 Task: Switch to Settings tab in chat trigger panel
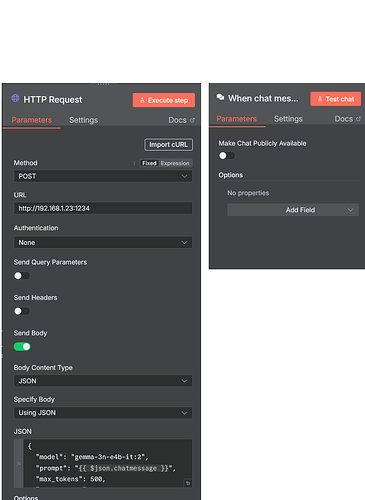(288, 119)
